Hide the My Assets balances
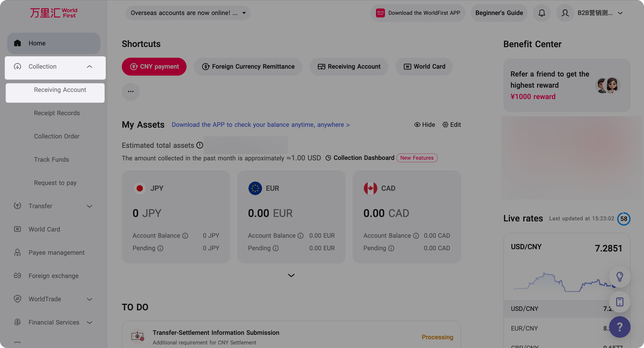This screenshot has width=644, height=348. point(425,125)
